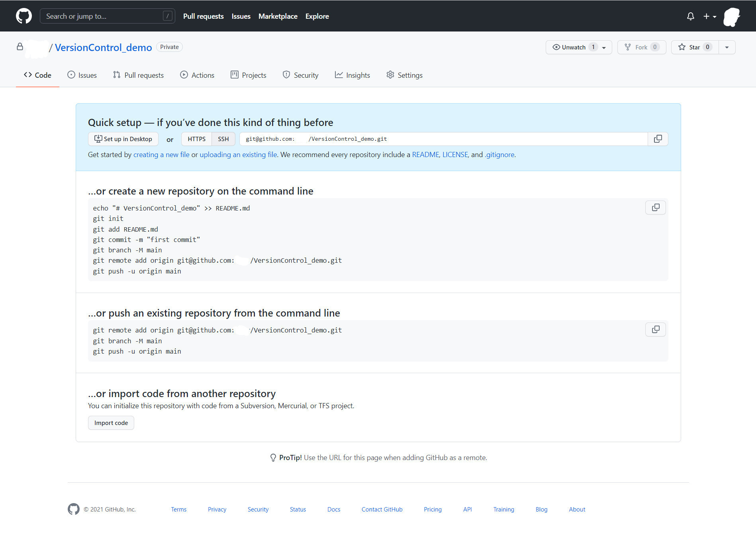Open the About footer link
Screen dimensions: 756x539
coord(577,509)
